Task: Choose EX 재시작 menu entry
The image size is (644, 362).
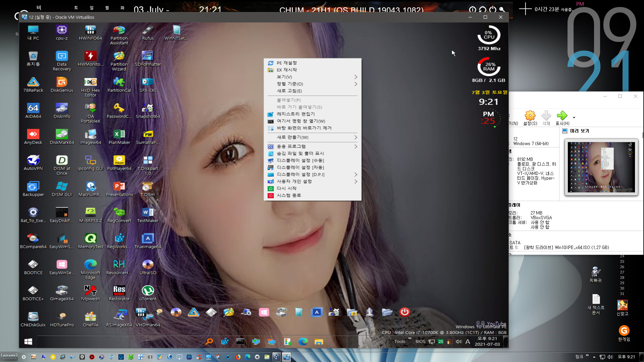Action: pos(313,70)
